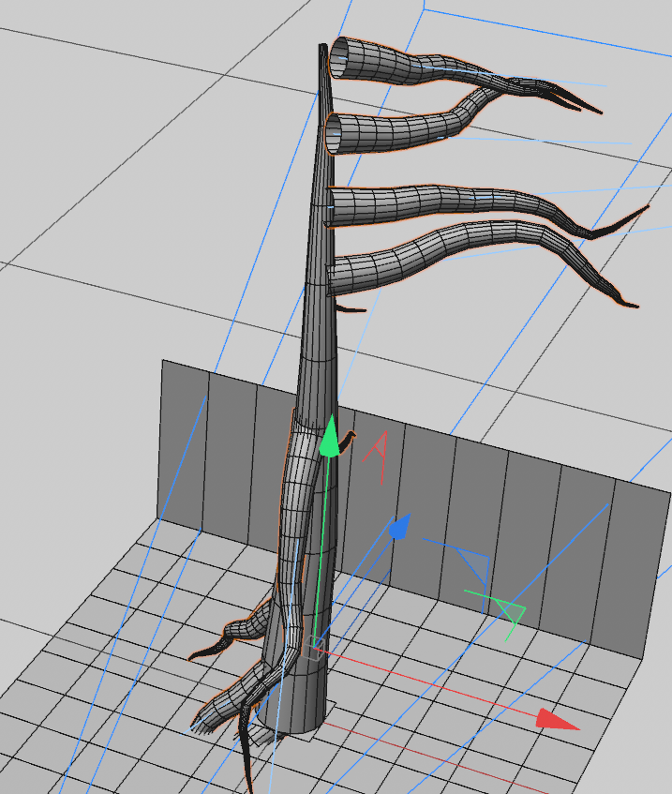672x794 pixels.
Task: Click the small twig below the lowest branch
Action: [x=351, y=308]
